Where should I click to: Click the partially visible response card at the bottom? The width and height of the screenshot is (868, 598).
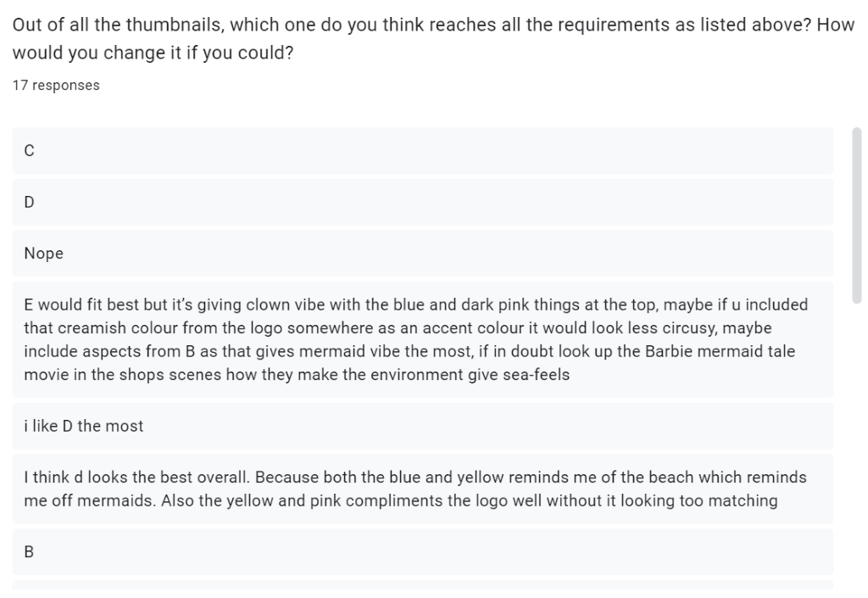(x=423, y=584)
